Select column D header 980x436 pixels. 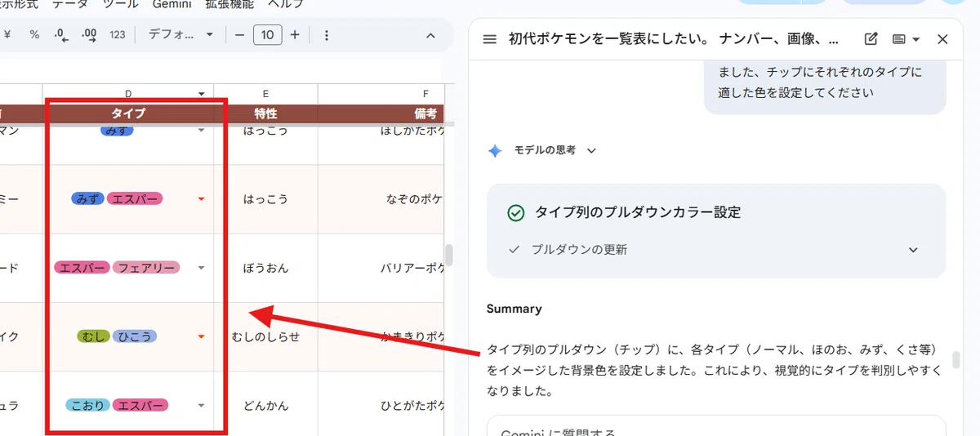[128, 93]
